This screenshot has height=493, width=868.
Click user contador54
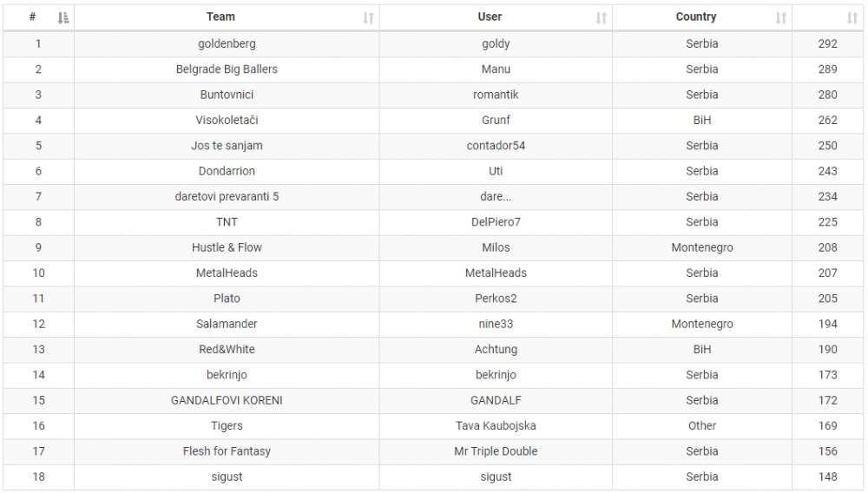[496, 146]
